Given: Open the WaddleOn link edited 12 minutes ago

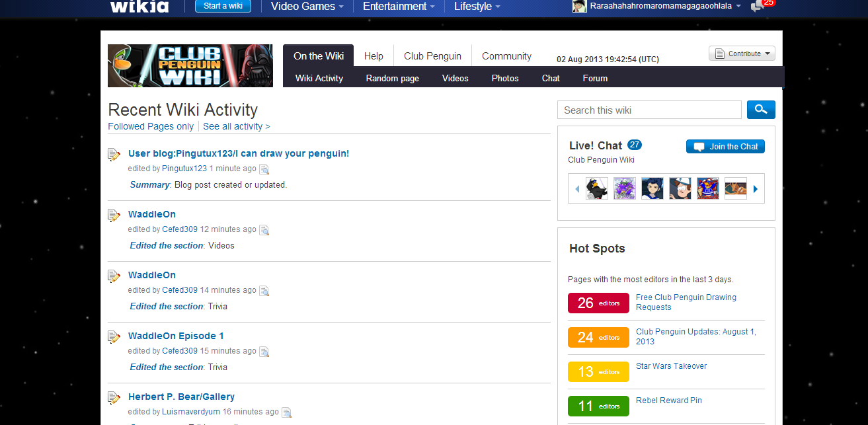Looking at the screenshot, I should tap(152, 214).
